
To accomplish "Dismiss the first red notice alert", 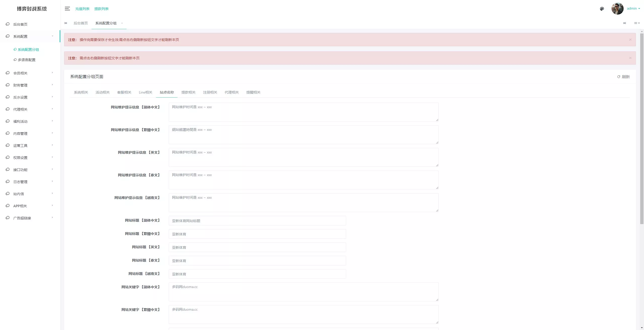I will pyautogui.click(x=630, y=39).
